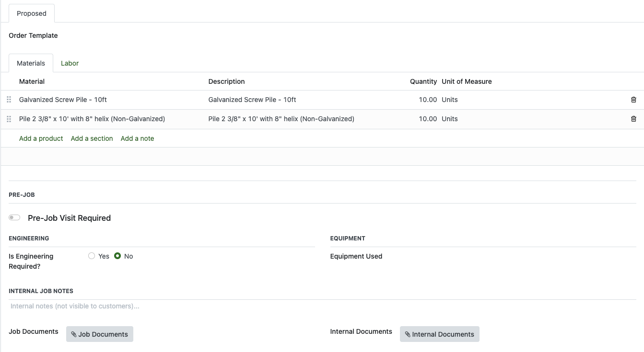Click into the internal job notes field

click(322, 306)
